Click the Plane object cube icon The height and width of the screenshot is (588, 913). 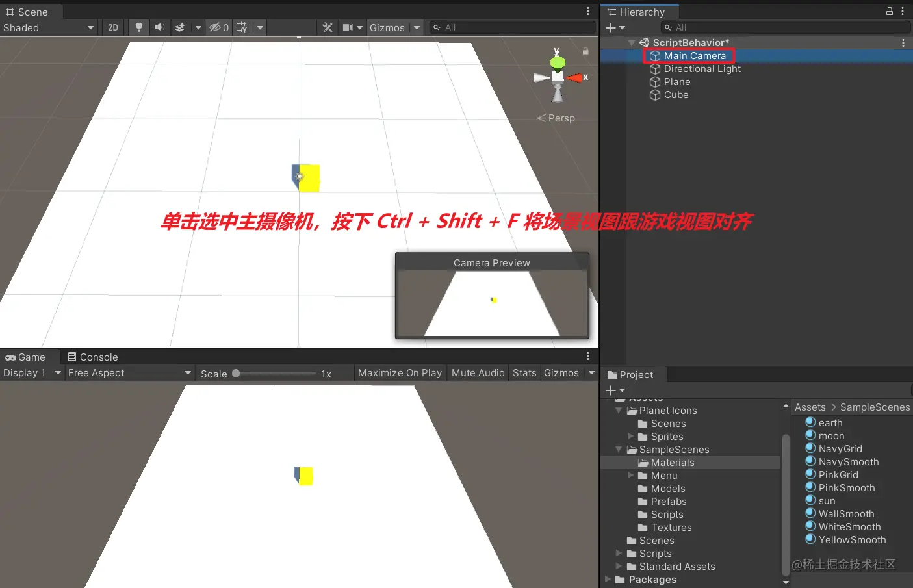coord(655,82)
